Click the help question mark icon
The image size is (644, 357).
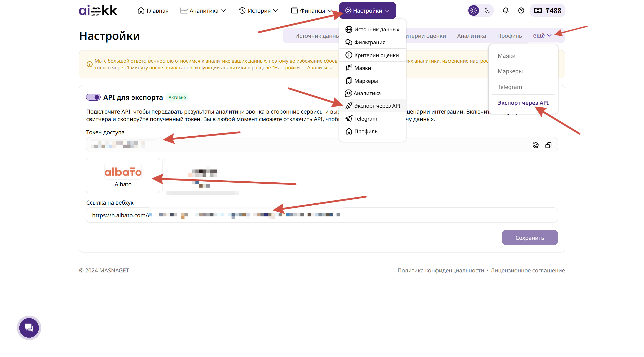521,11
